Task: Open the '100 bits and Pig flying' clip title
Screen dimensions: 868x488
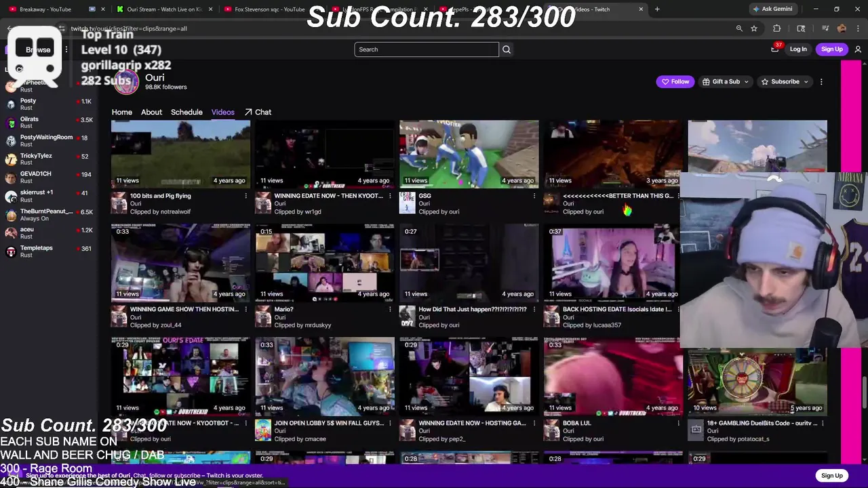Action: (160, 196)
